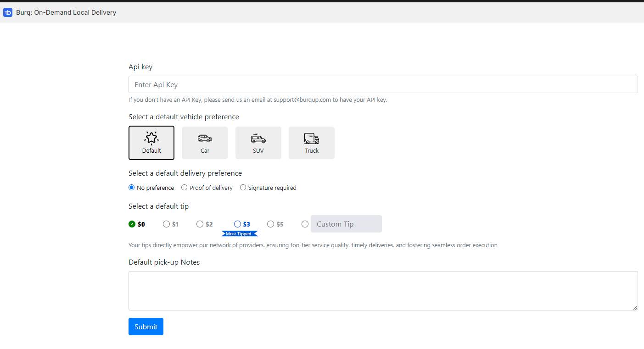Click the API key support email help text
Viewport: 644px width, 349px height.
tap(258, 100)
